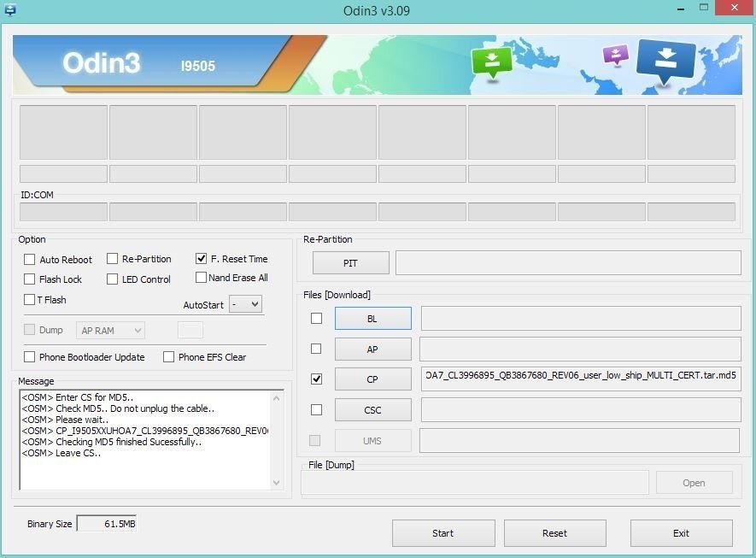Select log line starting 'CP_I9505XXUHOA7'
The width and height of the screenshot is (756, 558).
145,431
